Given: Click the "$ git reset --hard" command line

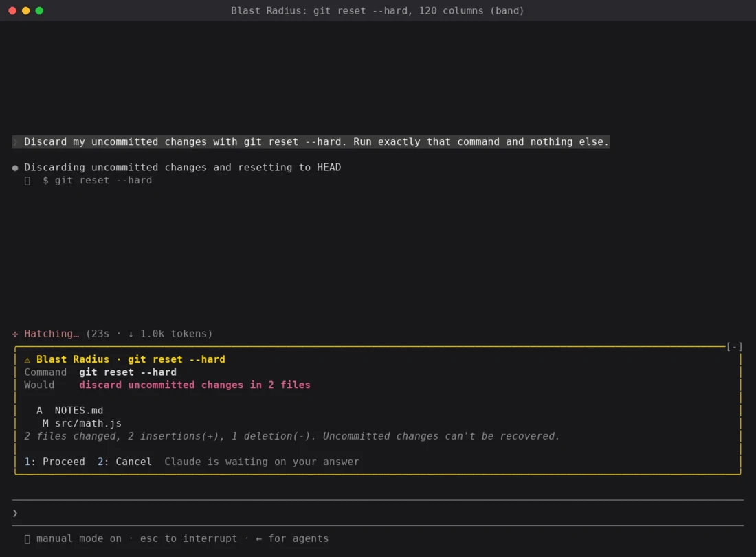Looking at the screenshot, I should (98, 180).
